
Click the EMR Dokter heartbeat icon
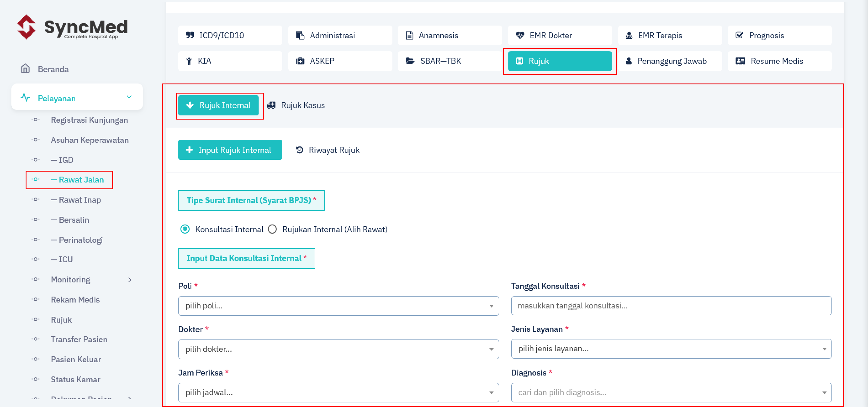pyautogui.click(x=520, y=35)
